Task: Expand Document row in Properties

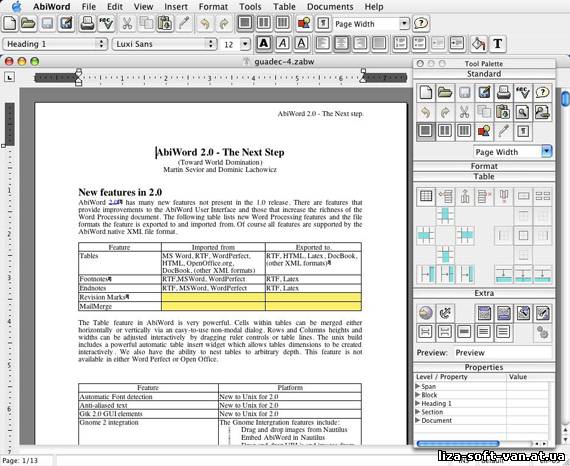Action: pyautogui.click(x=418, y=420)
